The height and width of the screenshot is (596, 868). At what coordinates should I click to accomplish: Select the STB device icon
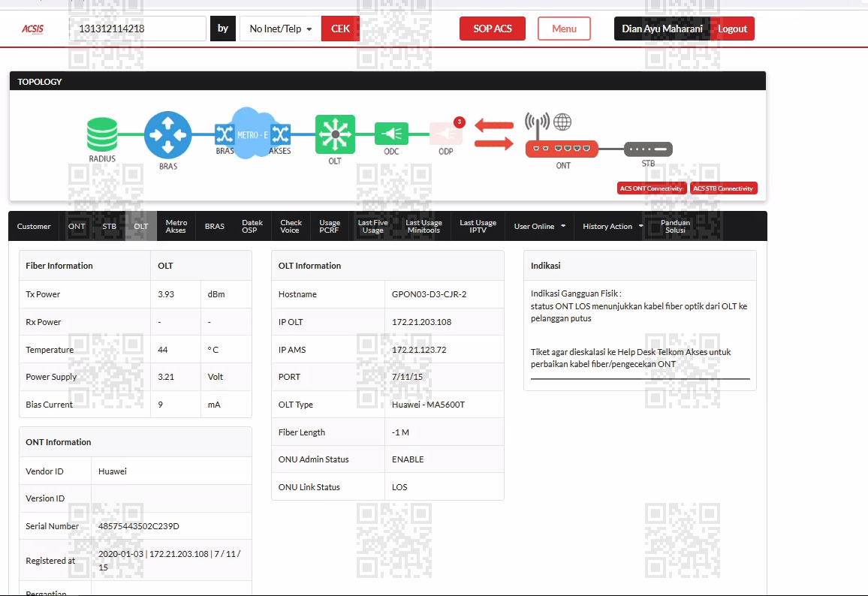point(648,149)
